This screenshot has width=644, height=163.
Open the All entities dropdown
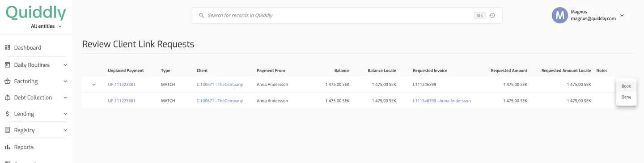click(46, 26)
